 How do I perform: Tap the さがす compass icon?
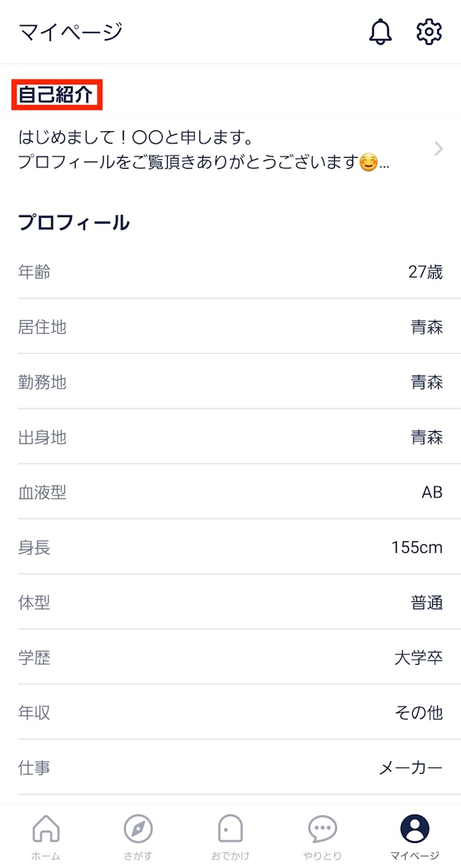(138, 829)
